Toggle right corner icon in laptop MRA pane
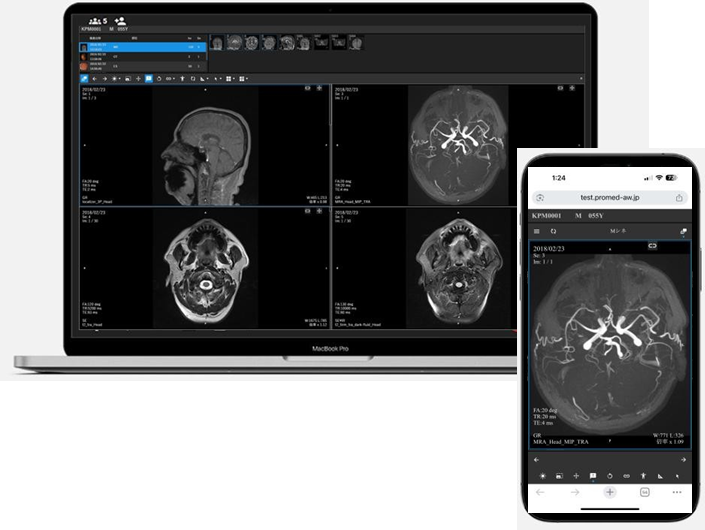This screenshot has height=530, width=705. point(572,88)
